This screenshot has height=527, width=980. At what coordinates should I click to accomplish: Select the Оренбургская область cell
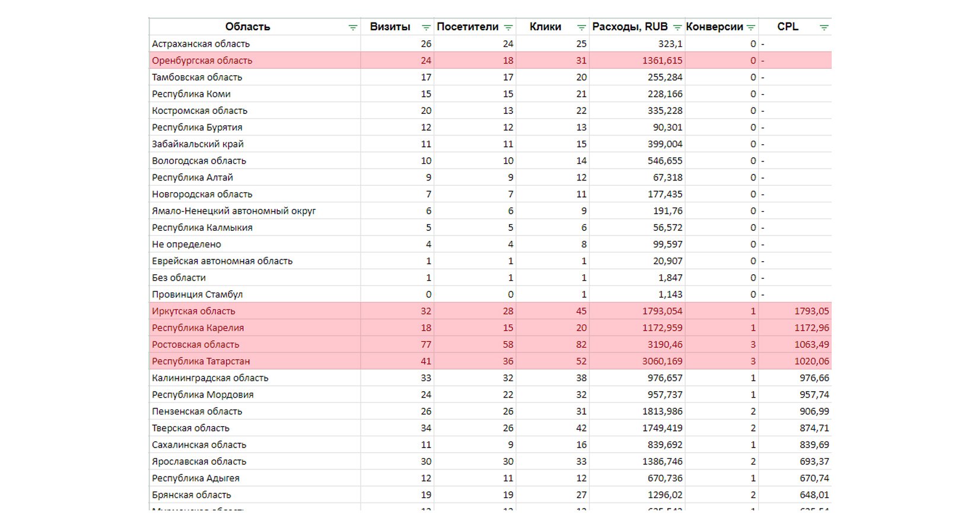coord(202,61)
